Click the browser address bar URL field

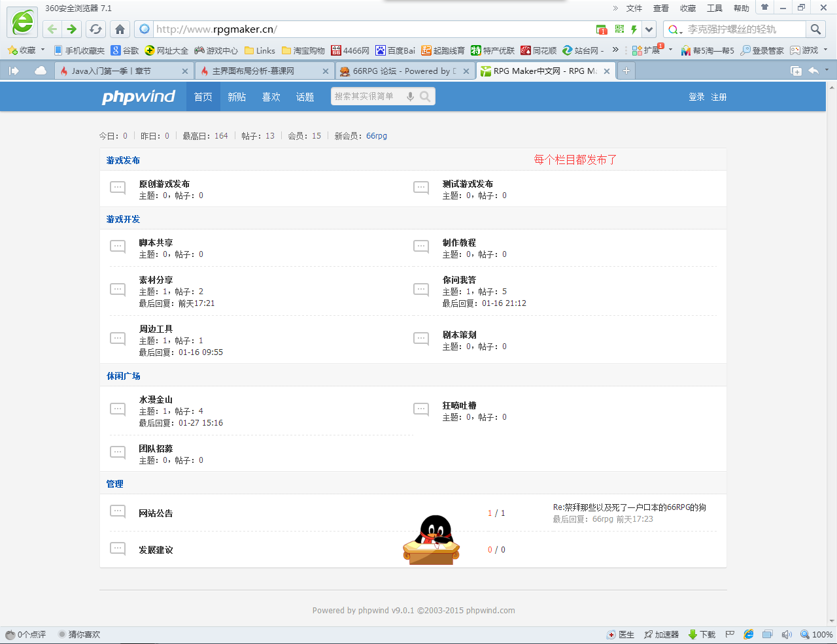tap(373, 29)
